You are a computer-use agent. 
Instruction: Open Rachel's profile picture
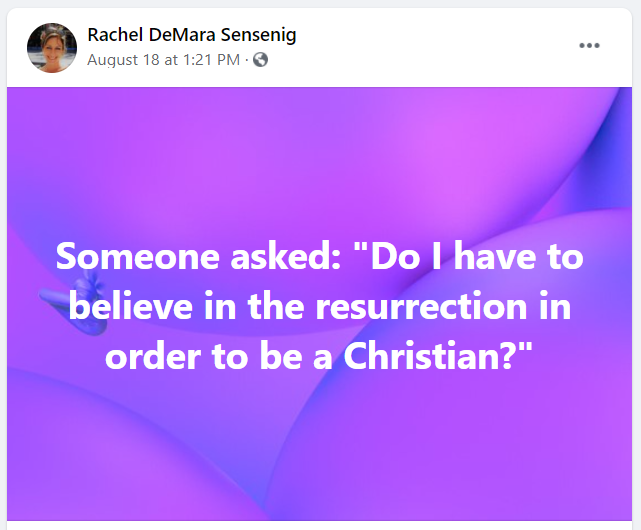coord(52,48)
